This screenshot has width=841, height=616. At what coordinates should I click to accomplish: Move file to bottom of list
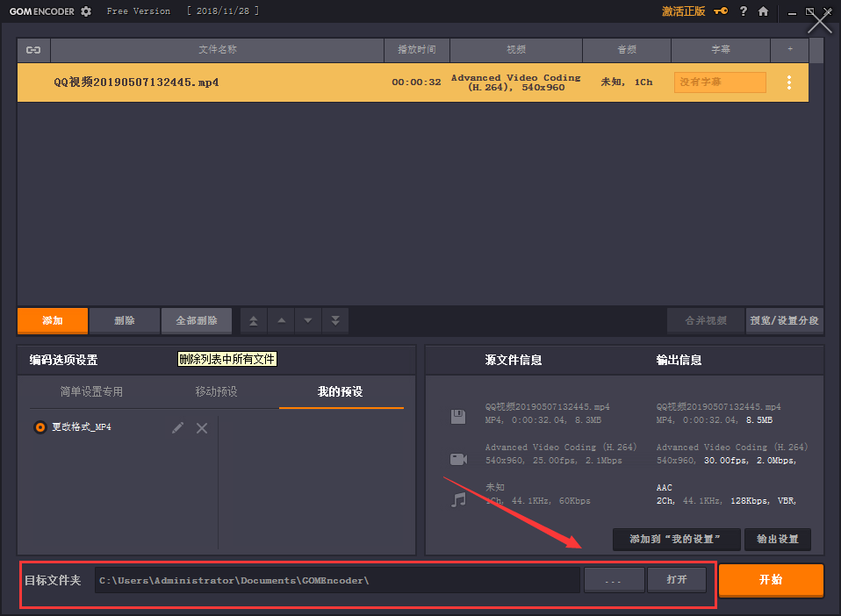pyautogui.click(x=334, y=321)
